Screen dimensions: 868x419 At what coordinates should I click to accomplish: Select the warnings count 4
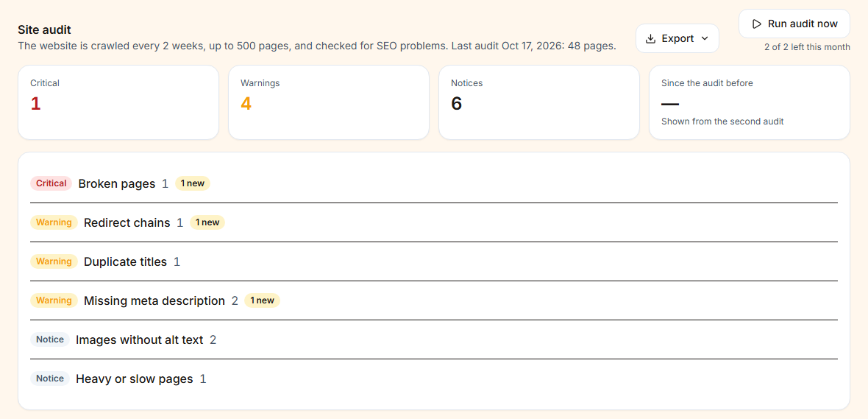(x=246, y=104)
